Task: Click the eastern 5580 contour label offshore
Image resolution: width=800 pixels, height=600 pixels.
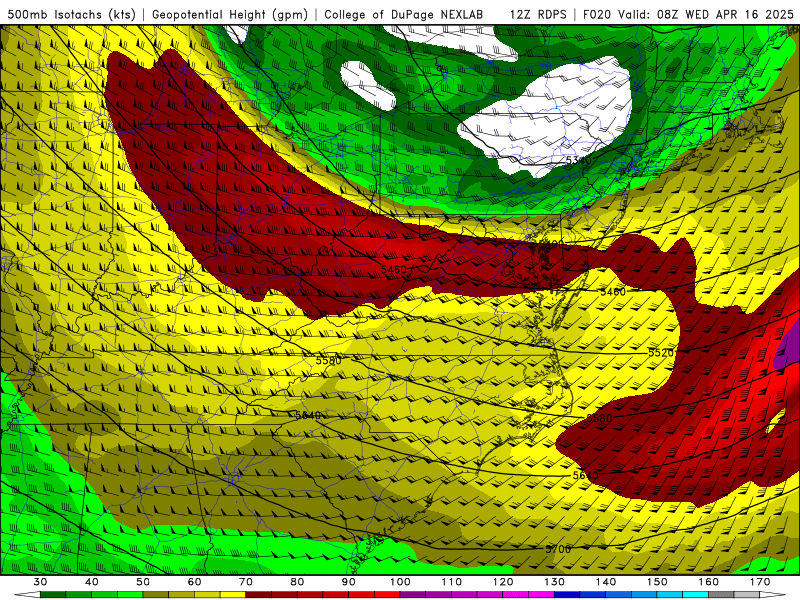Action: (x=599, y=418)
